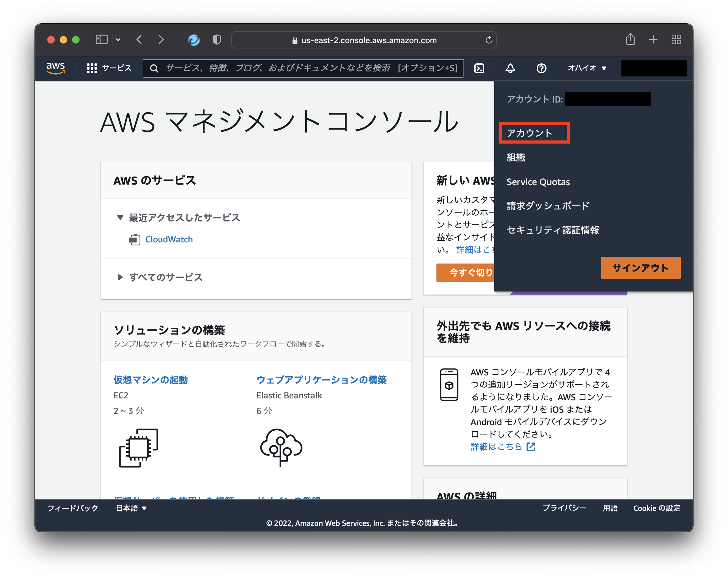The width and height of the screenshot is (728, 578).
Task: Open the help question mark icon
Action: [x=541, y=68]
